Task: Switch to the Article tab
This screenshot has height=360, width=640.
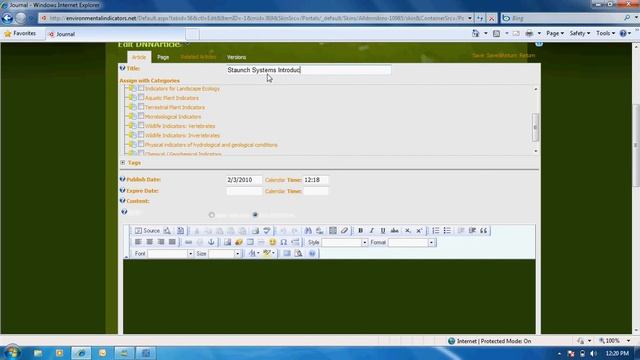Action: (139, 57)
